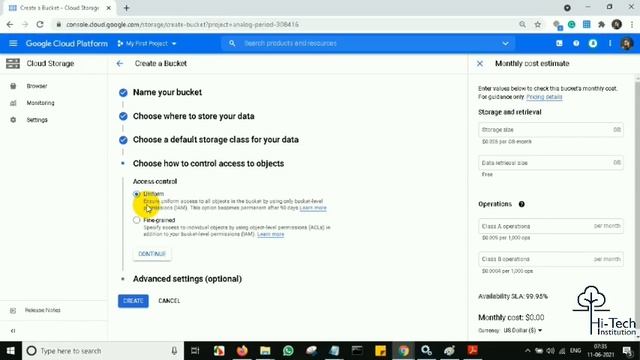The height and width of the screenshot is (360, 640).
Task: Select the Fine-grained access control radio
Action: [136, 220]
